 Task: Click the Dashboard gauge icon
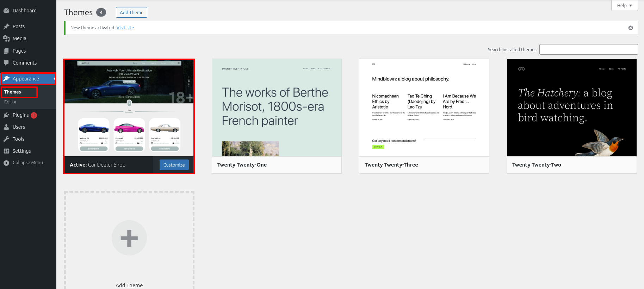(x=6, y=11)
